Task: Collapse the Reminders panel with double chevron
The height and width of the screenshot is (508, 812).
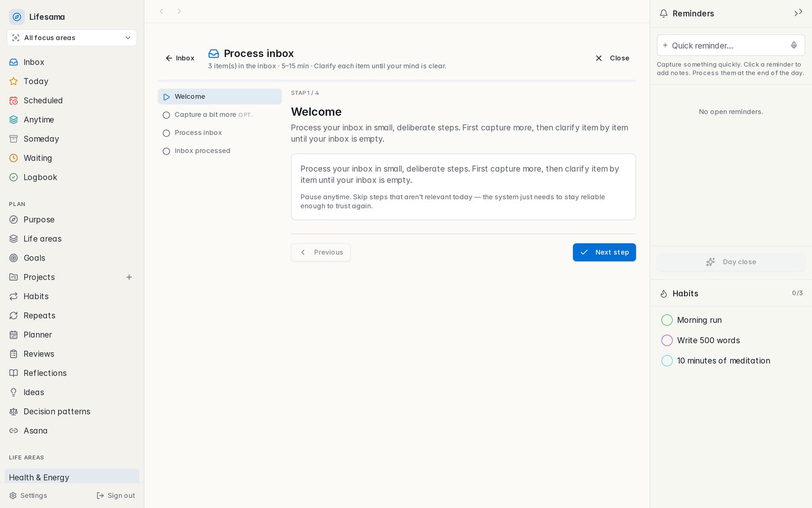Action: click(x=798, y=12)
